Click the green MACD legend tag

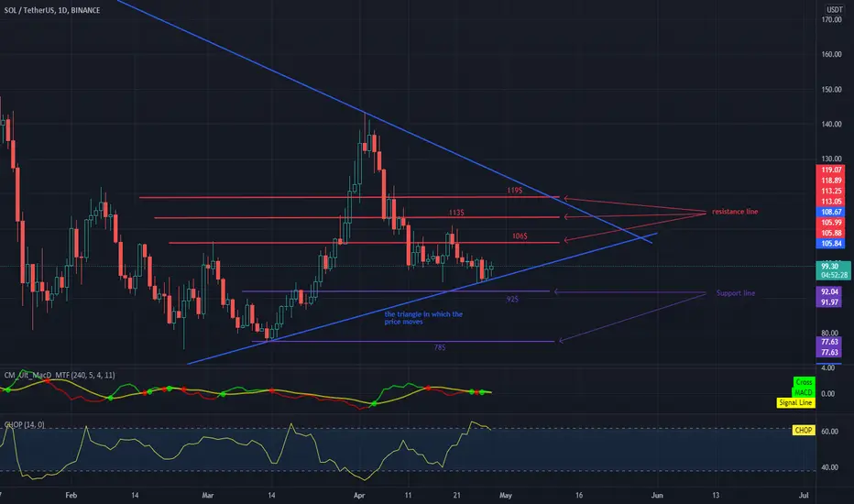click(803, 392)
